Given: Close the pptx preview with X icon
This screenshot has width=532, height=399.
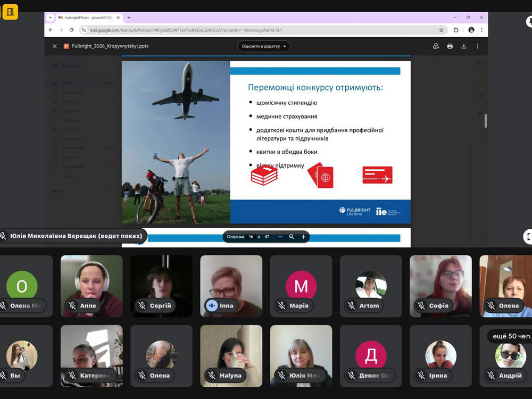Looking at the screenshot, I should coord(54,46).
